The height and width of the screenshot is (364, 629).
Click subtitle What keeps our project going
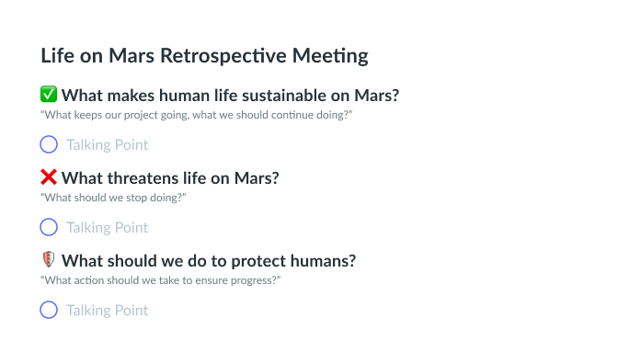[x=196, y=115]
